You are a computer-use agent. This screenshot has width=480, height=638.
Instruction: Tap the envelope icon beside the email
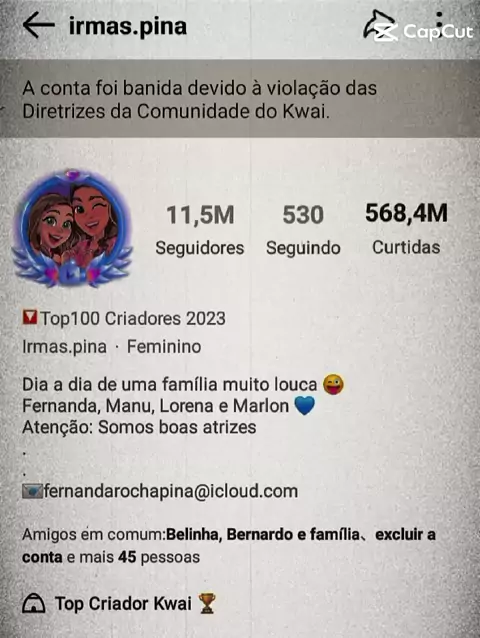(x=32, y=492)
